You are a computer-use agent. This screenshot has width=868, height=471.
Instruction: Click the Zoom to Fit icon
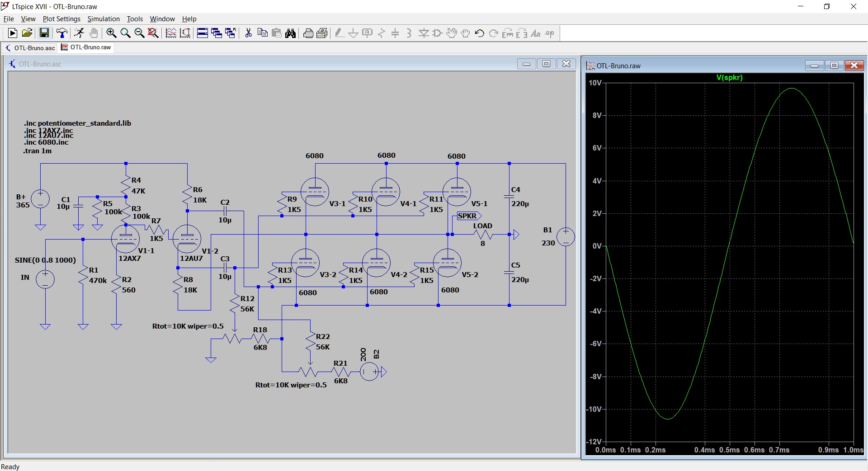(x=153, y=33)
